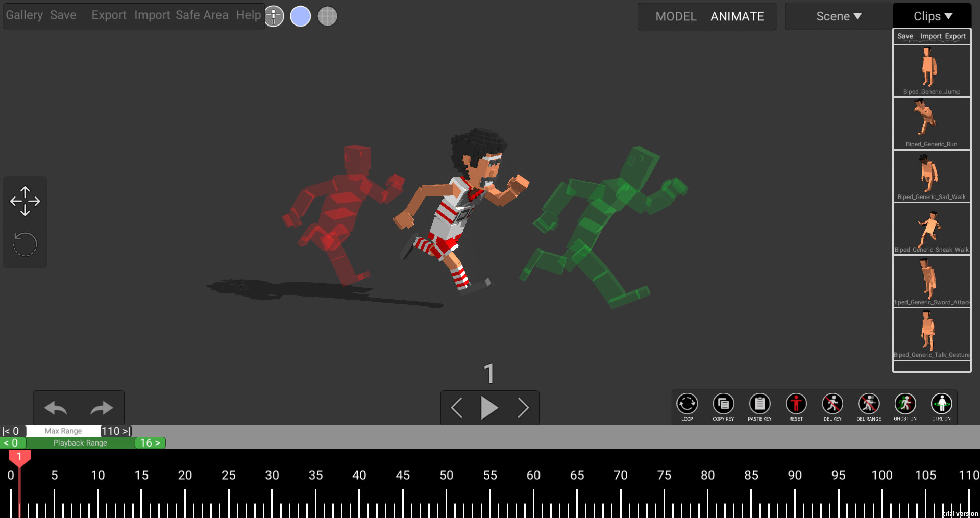Viewport: 980px width, 518px height.
Task: Open the Scene dropdown
Action: [838, 16]
